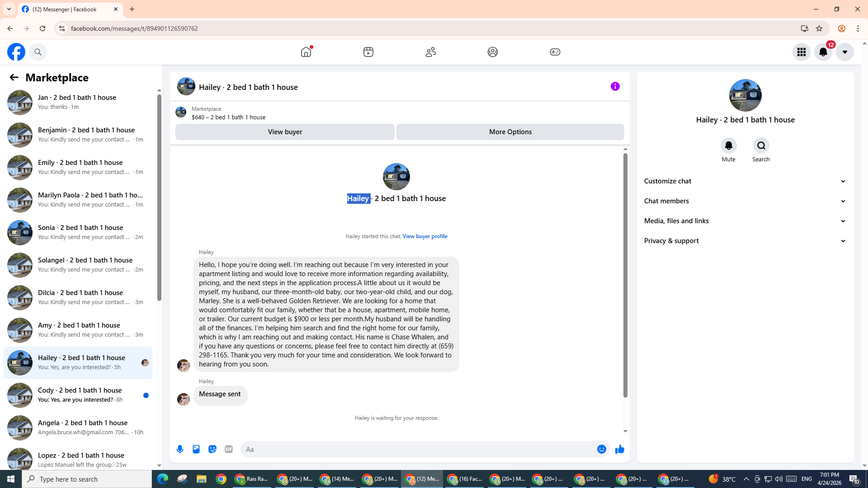The image size is (868, 488).
Task: Click the listing thumbnail in chat header
Action: [186, 86]
